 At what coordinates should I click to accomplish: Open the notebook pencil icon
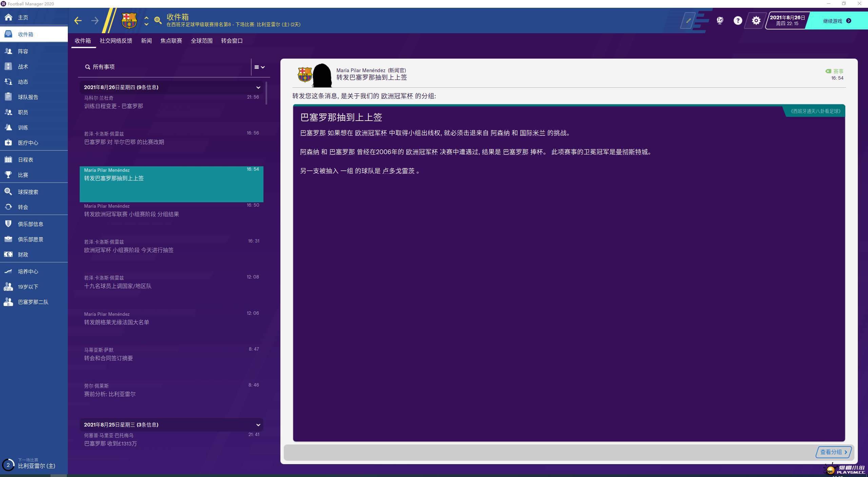(x=688, y=21)
